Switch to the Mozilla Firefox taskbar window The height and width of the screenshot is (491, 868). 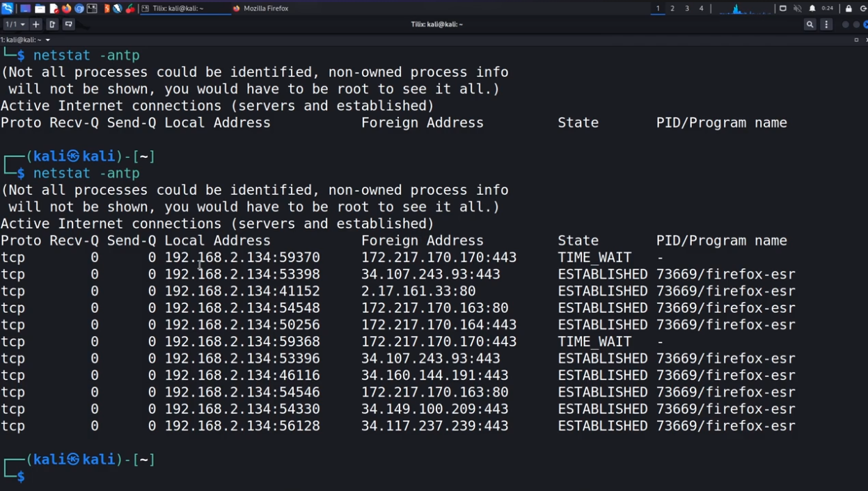click(261, 8)
